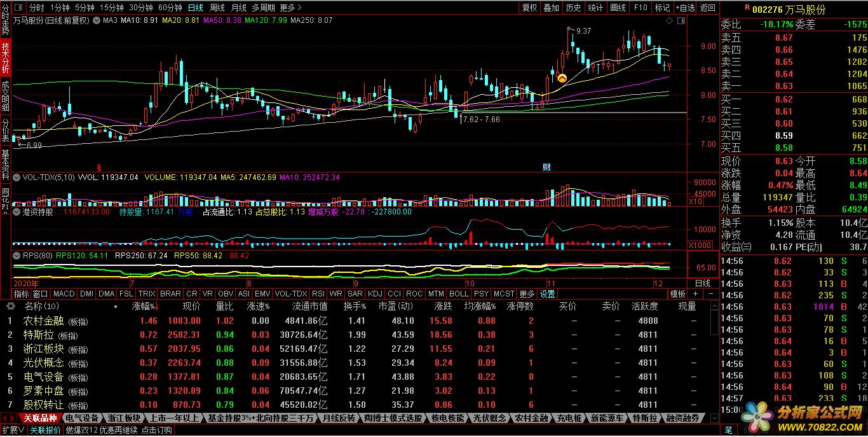Open the gear settings icon in list header
Viewport: 868px width, 437px height.
(10, 306)
